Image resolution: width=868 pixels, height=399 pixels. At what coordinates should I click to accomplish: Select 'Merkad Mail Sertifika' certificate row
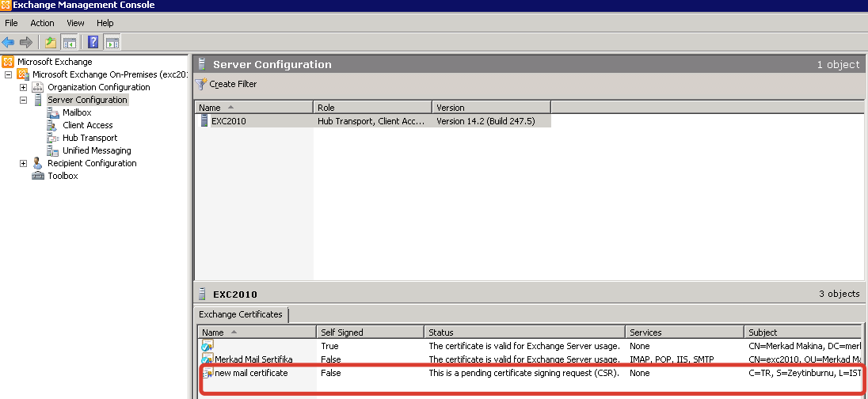(x=529, y=359)
